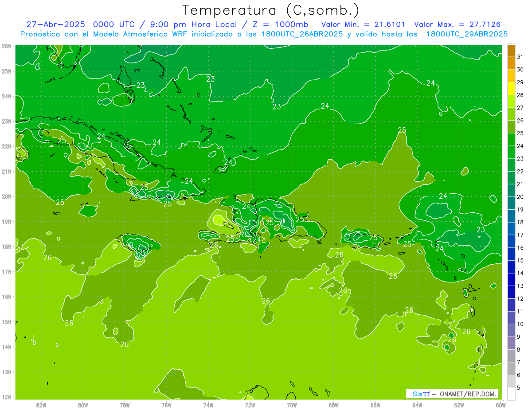
Task: Click the dark blue swatch between 13 and 14
Action: [x=511, y=279]
